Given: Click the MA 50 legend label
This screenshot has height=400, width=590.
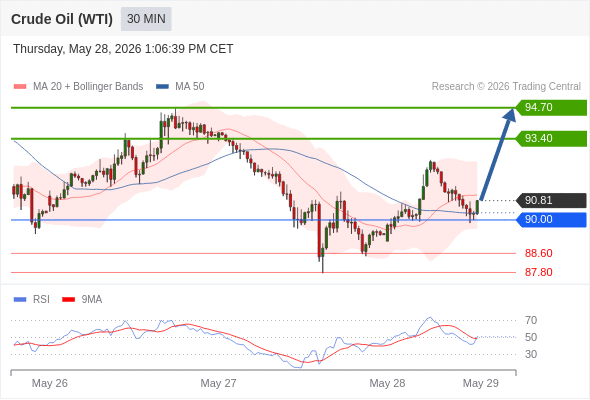Looking at the screenshot, I should click(x=190, y=87).
